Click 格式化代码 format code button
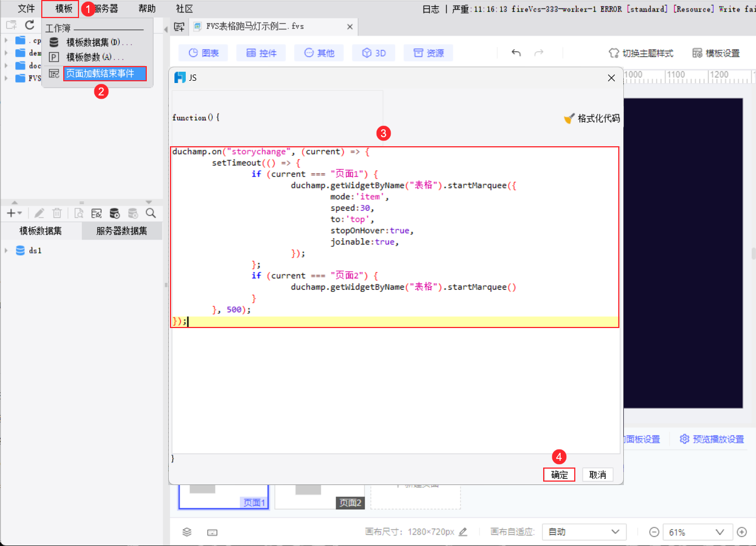Viewport: 756px width, 546px height. (x=592, y=118)
